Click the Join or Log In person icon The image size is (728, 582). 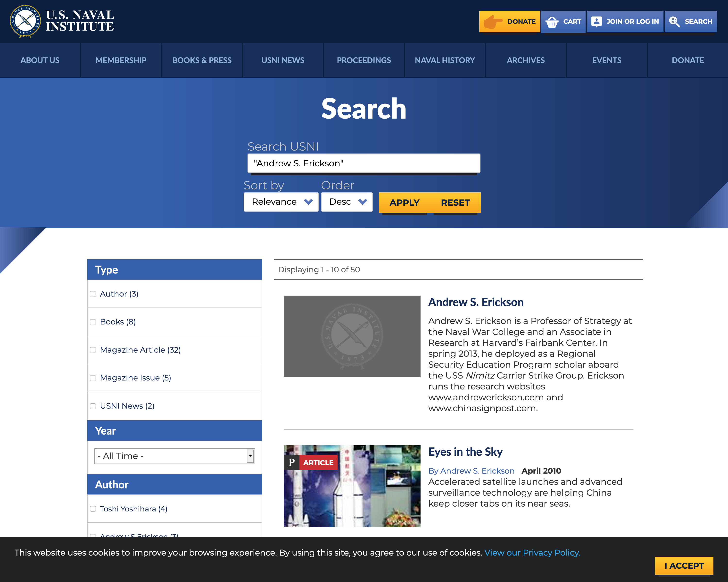[x=596, y=22]
